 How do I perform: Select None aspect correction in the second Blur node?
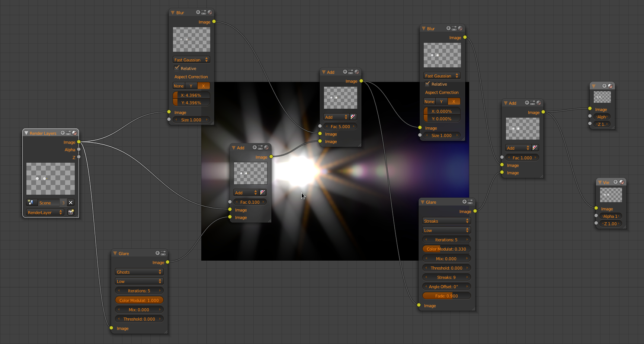pos(429,102)
